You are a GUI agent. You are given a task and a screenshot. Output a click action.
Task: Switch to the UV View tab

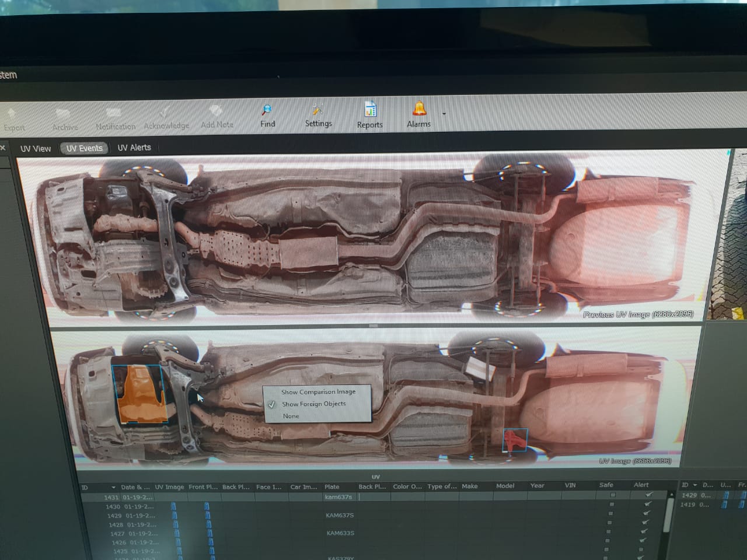[36, 149]
